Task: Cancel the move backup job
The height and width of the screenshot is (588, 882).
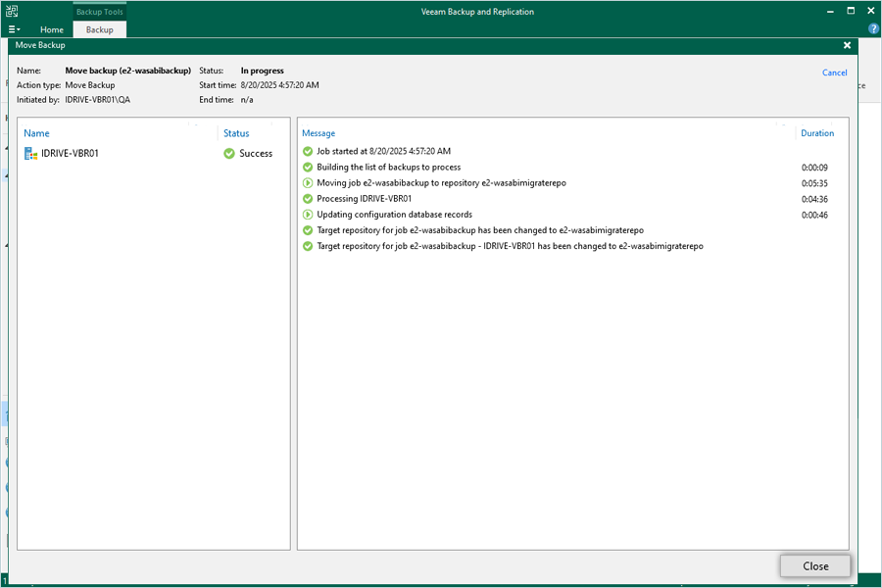Action: (x=834, y=73)
